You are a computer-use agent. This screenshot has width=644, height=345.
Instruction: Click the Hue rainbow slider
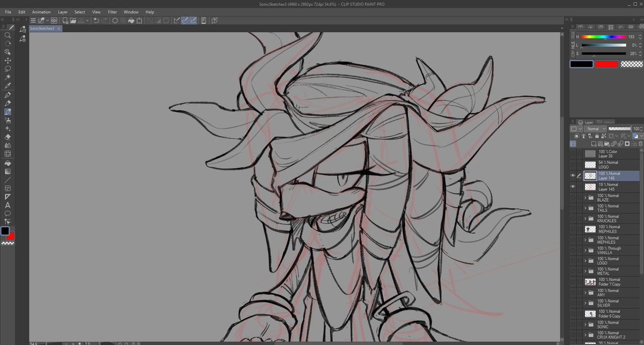tap(604, 37)
